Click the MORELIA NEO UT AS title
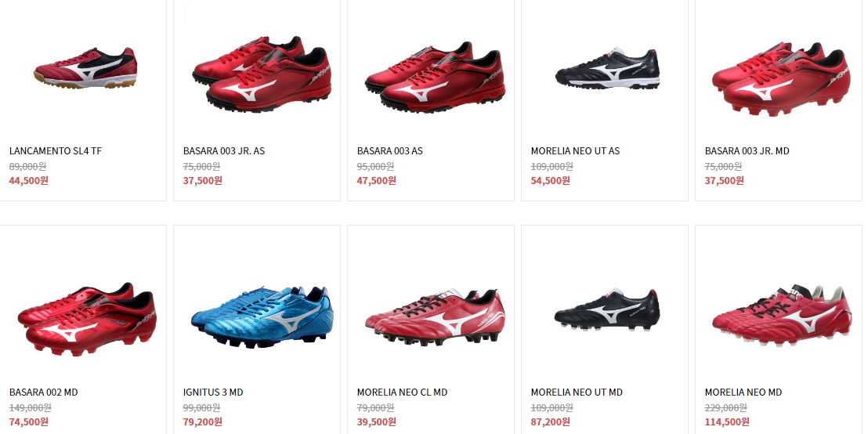The height and width of the screenshot is (434, 868). pos(575,150)
